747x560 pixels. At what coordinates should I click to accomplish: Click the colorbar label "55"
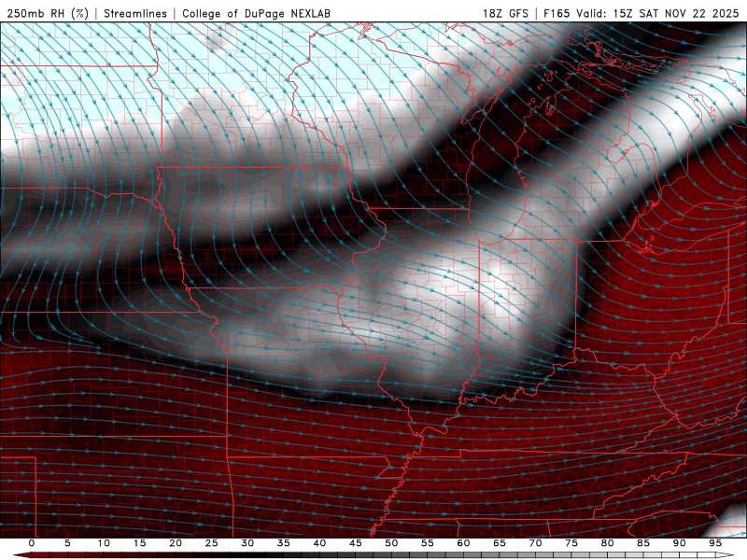point(428,543)
